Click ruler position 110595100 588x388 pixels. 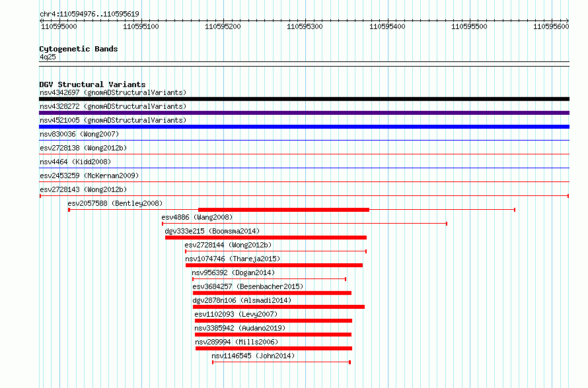click(141, 26)
